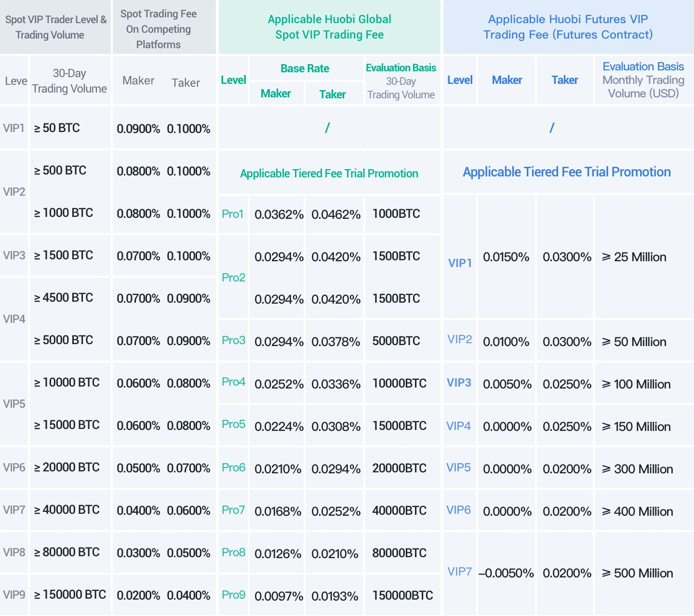694x616 pixels.
Task: Click the 'Pro4' level label
Action: tap(234, 382)
